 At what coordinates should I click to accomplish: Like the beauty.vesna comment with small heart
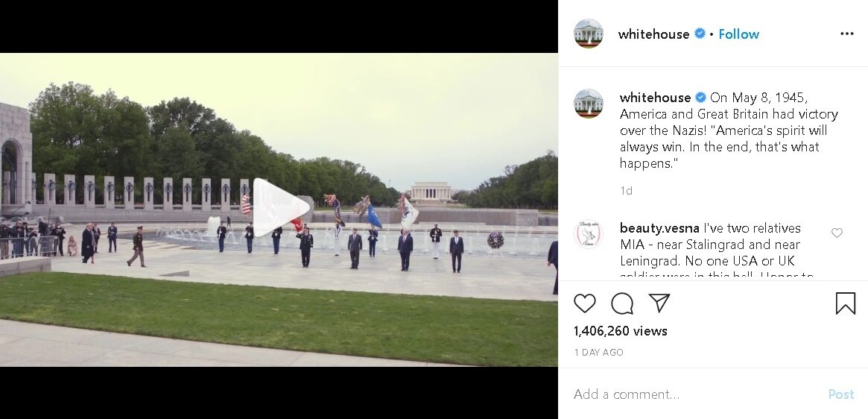pos(837,233)
